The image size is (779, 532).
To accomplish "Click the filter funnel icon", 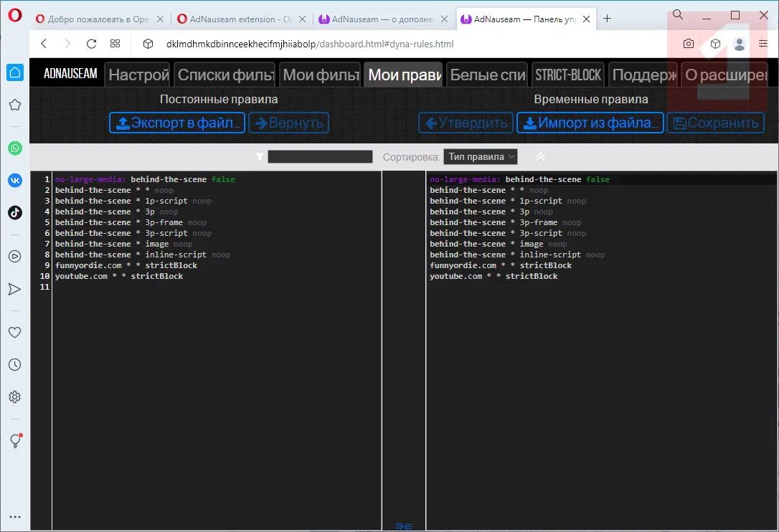I will pos(260,157).
